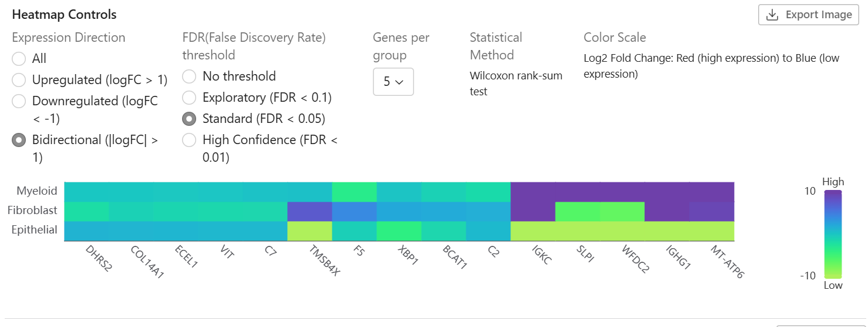
Task: Choose Downregulated (logFC < -1) radio button
Action: [19, 101]
